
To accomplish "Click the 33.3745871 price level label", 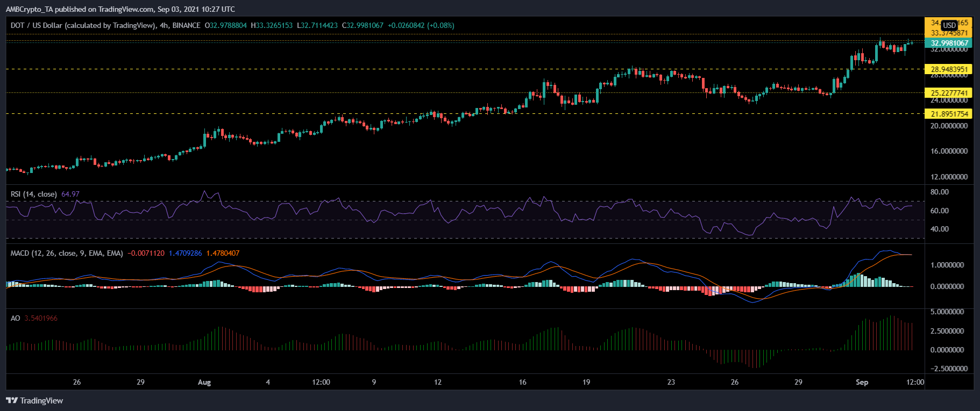I will click(949, 33).
